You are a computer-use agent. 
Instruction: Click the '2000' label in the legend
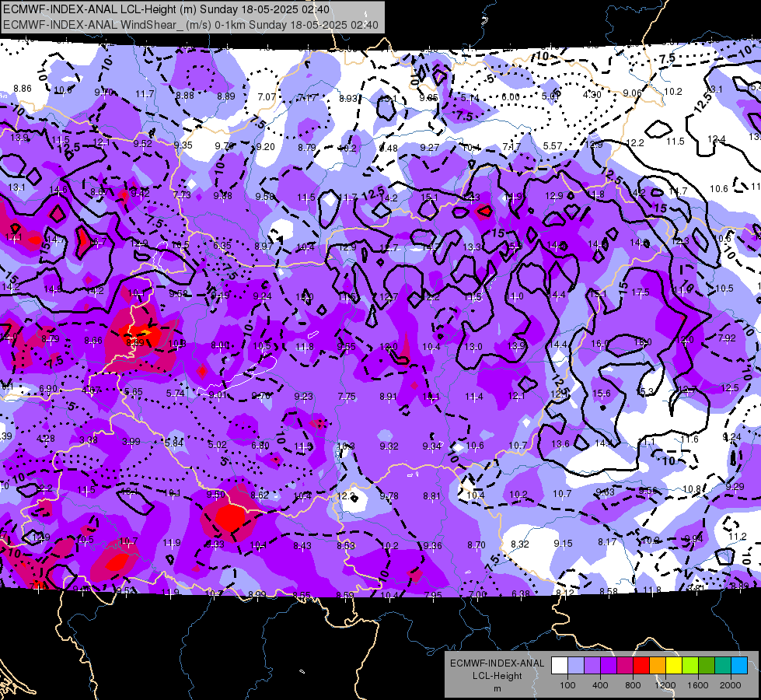tap(731, 685)
